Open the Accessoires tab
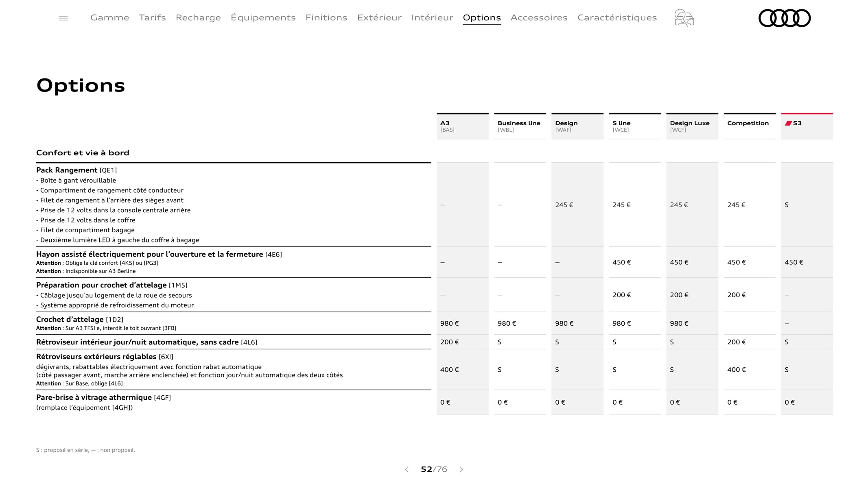The width and height of the screenshot is (868, 488). tap(539, 17)
